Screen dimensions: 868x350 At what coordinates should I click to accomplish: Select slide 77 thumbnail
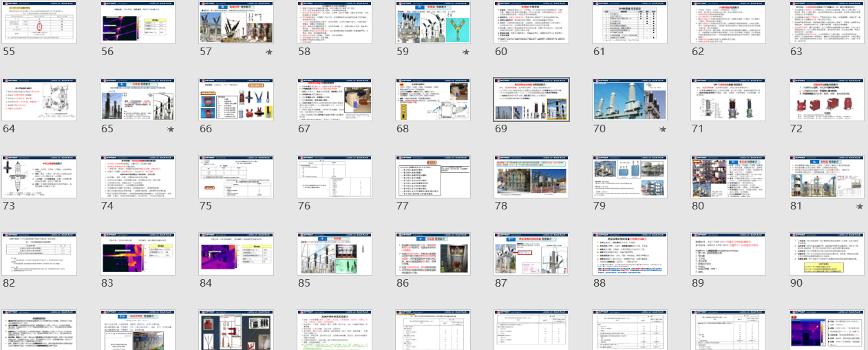pos(433,177)
